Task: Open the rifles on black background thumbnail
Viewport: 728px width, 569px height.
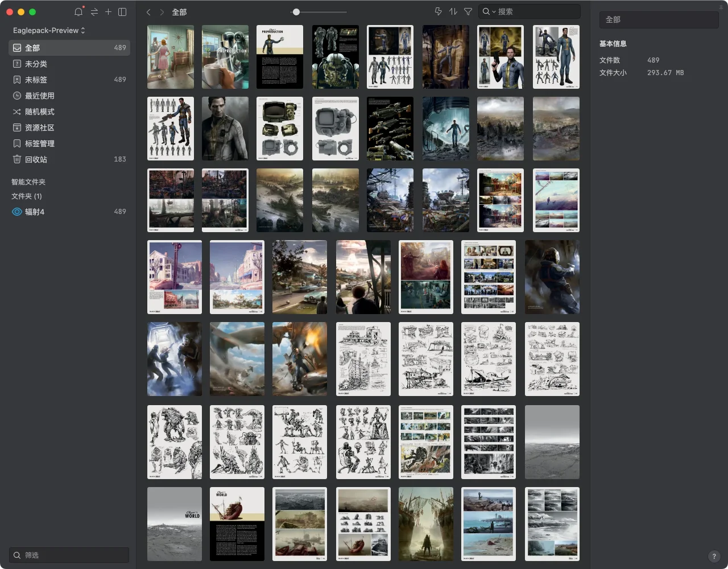Action: (x=390, y=129)
